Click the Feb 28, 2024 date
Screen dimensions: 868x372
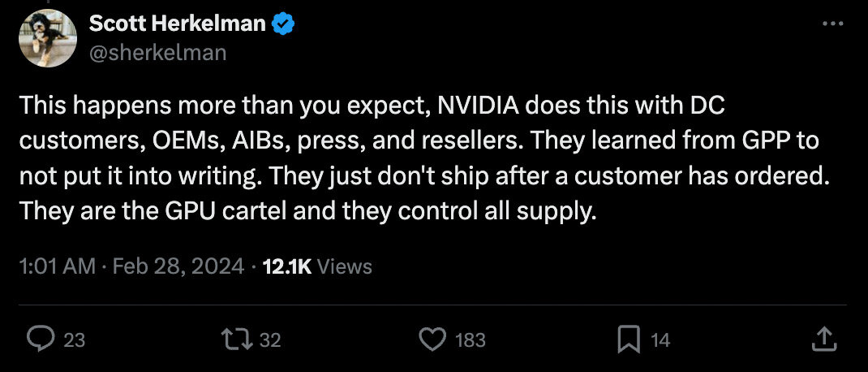[176, 266]
